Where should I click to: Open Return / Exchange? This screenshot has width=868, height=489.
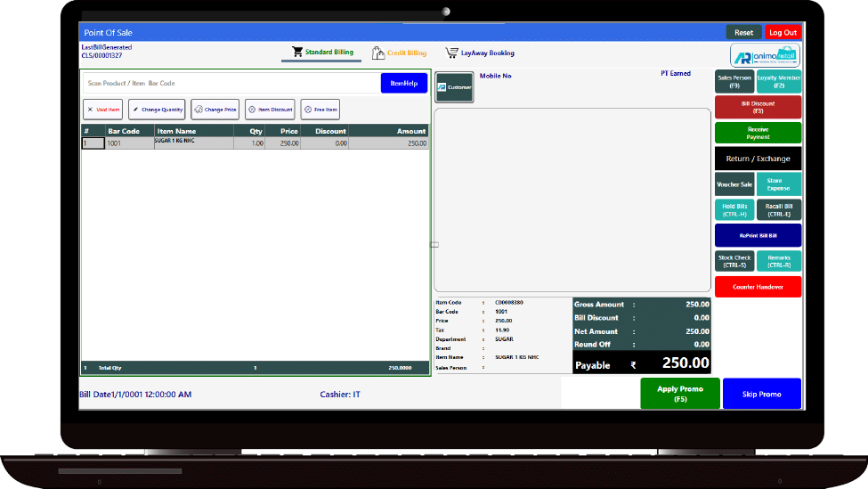758,159
